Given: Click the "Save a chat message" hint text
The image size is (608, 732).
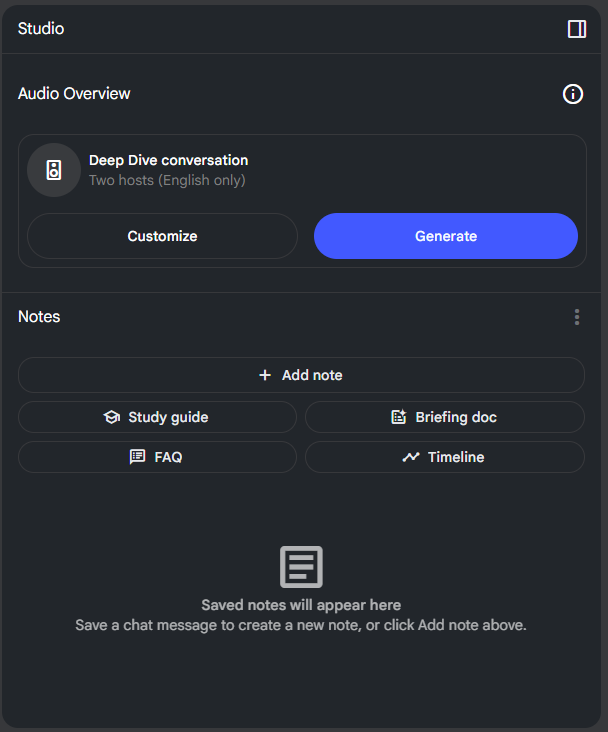Looking at the screenshot, I should tap(301, 625).
